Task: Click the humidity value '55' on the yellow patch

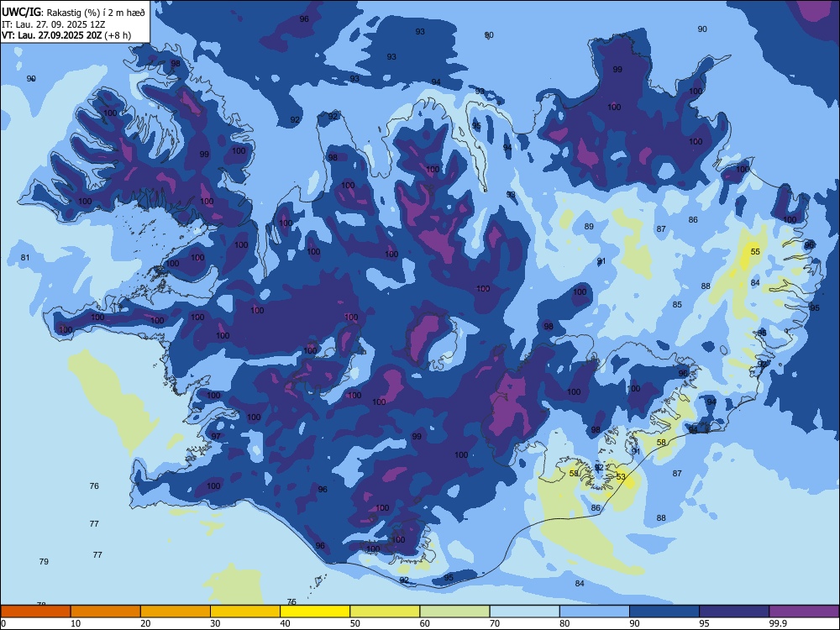Action: pyautogui.click(x=755, y=251)
